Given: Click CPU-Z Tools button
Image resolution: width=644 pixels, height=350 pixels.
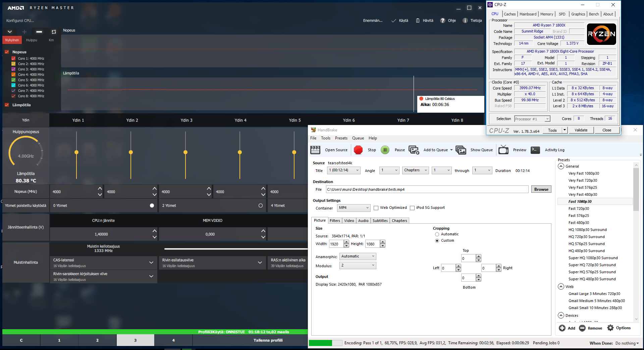Looking at the screenshot, I should click(x=552, y=130).
